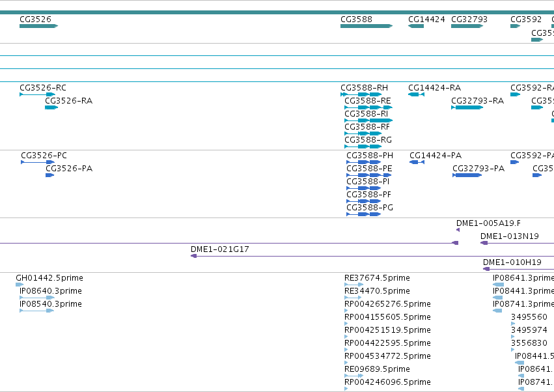Click EST IP08640.3prime

tap(36, 298)
